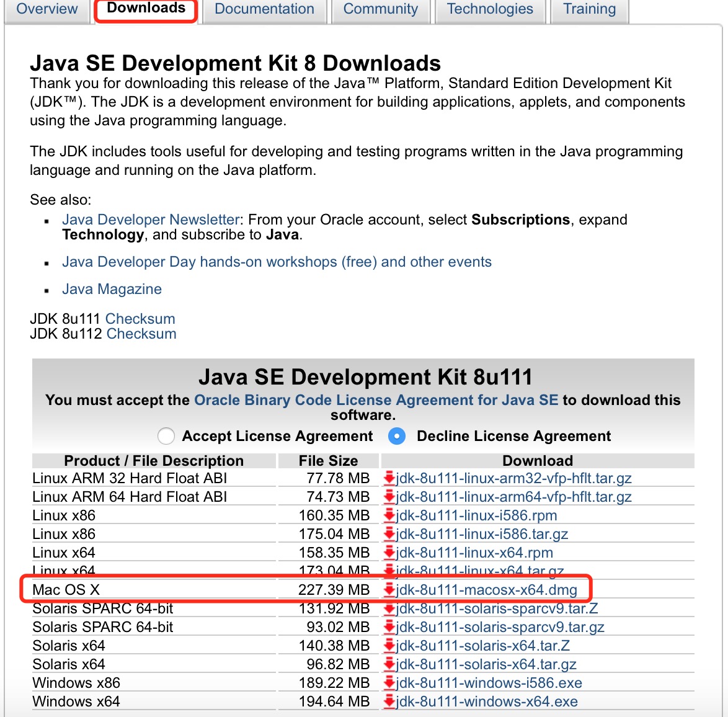Click the Product / File Description header
The height and width of the screenshot is (717, 728).
(154, 460)
